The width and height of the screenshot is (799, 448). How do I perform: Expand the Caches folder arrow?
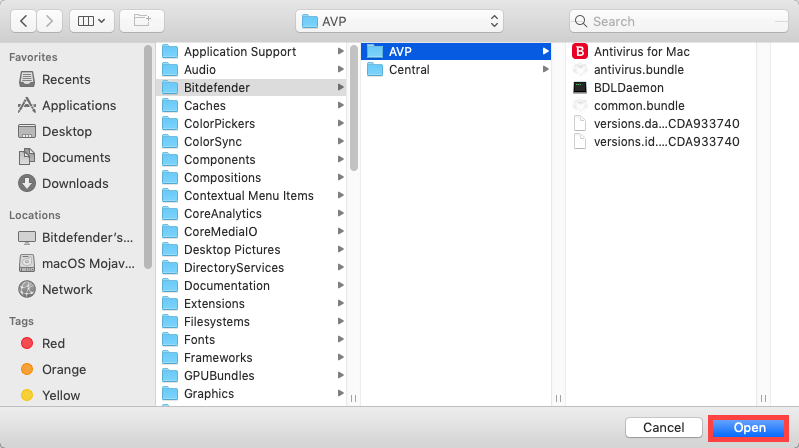coord(340,106)
